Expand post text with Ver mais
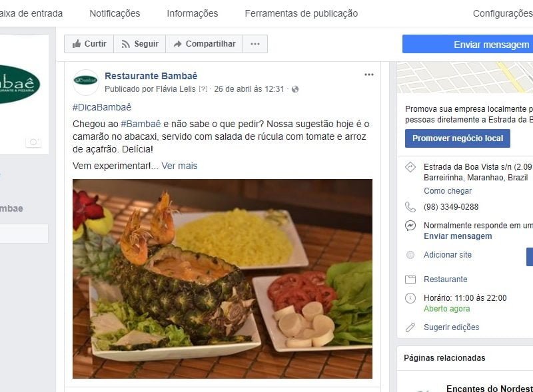Screen dimensions: 533x392 179,166
